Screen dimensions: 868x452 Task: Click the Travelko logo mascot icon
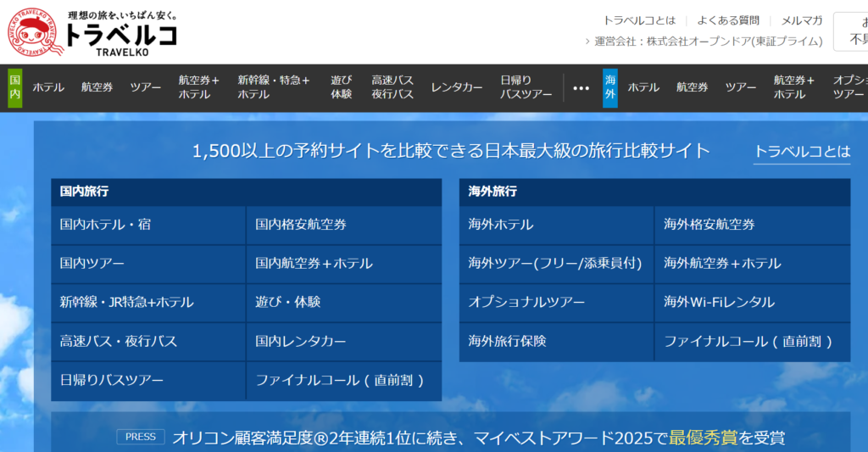click(34, 32)
